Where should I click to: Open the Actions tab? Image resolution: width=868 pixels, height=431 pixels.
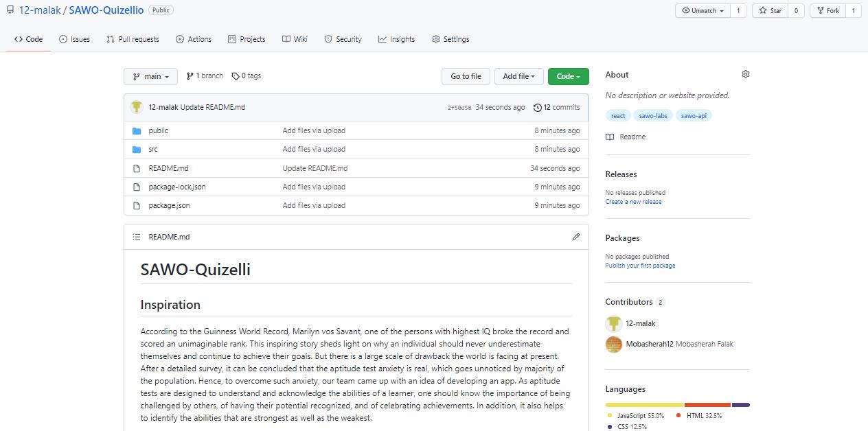tap(194, 39)
